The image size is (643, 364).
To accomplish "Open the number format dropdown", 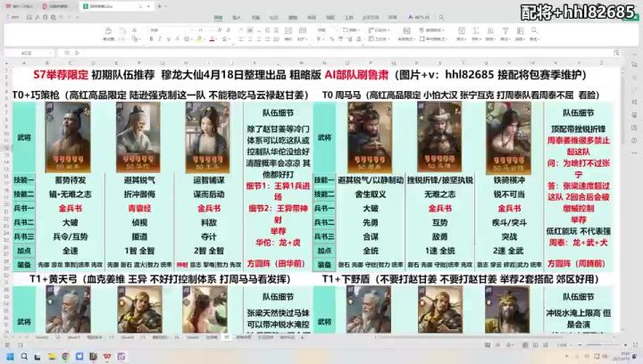I will pos(337,30).
